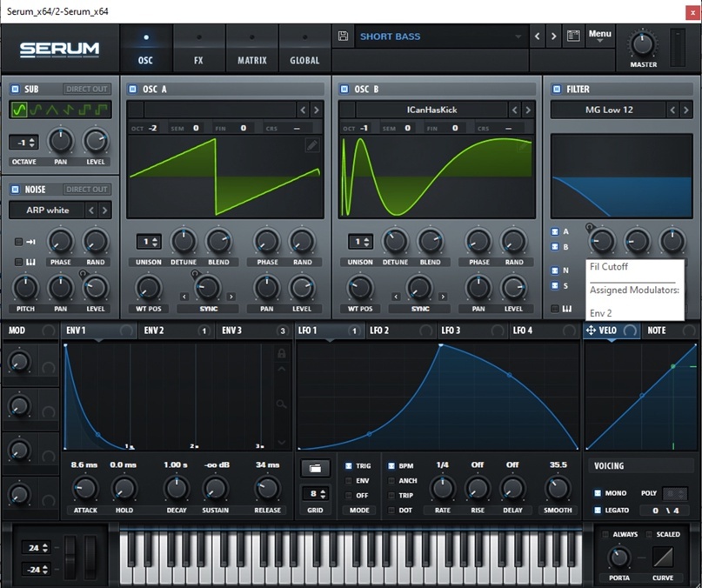Select the LFO 3 tab
The width and height of the screenshot is (702, 588).
(x=472, y=331)
